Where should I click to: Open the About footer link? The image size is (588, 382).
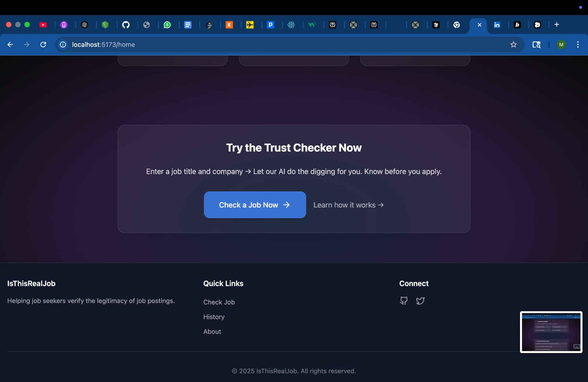point(212,332)
